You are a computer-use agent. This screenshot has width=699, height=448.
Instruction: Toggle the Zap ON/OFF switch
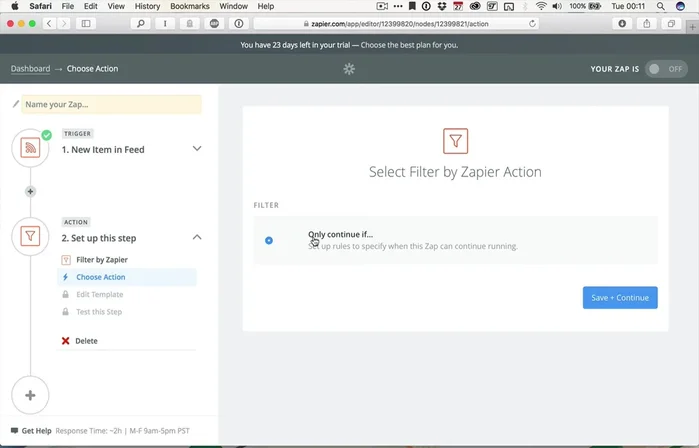pyautogui.click(x=665, y=69)
